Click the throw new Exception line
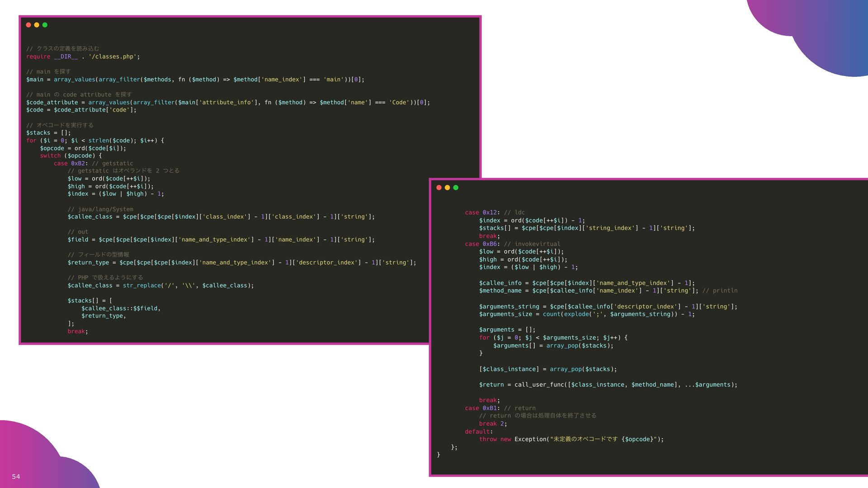Screen dimensions: 868x488 571,439
